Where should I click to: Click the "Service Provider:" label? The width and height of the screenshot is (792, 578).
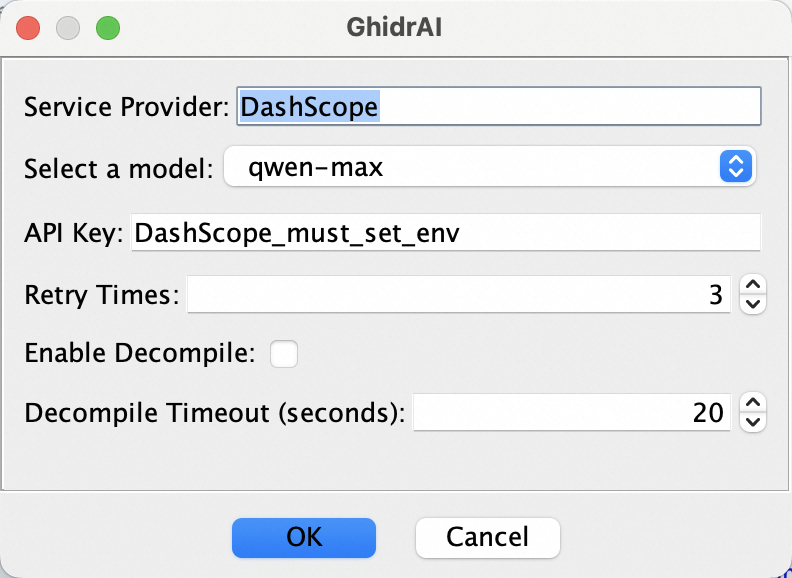127,107
